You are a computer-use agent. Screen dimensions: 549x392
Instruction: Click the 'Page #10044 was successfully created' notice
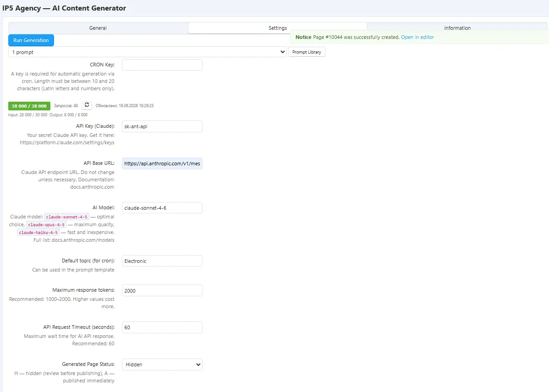pos(356,37)
